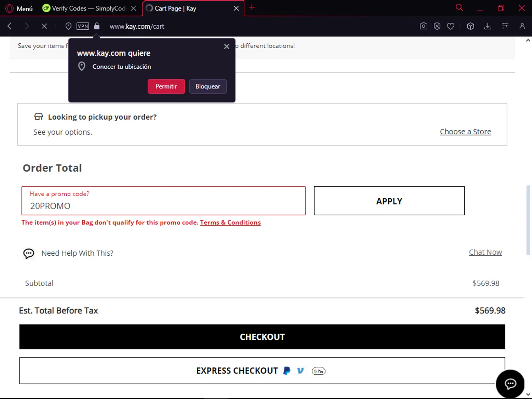Click the PayPal logo icon

[287, 371]
